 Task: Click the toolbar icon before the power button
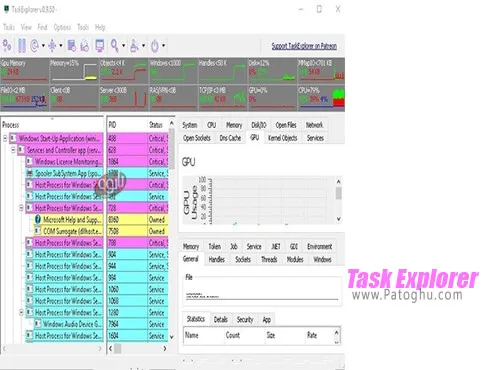[134, 45]
